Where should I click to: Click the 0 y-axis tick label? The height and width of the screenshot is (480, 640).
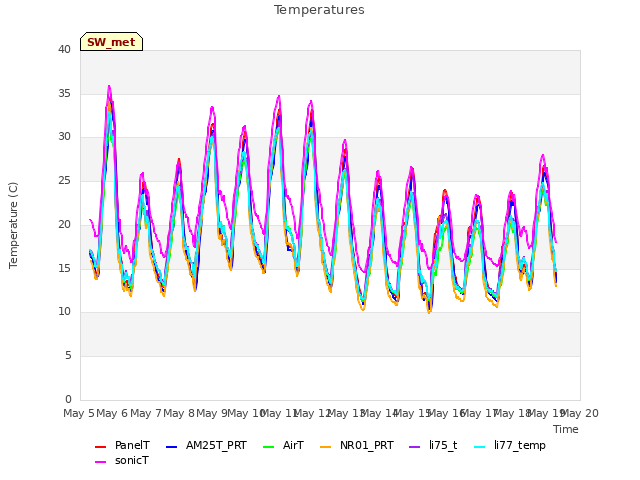(x=68, y=399)
